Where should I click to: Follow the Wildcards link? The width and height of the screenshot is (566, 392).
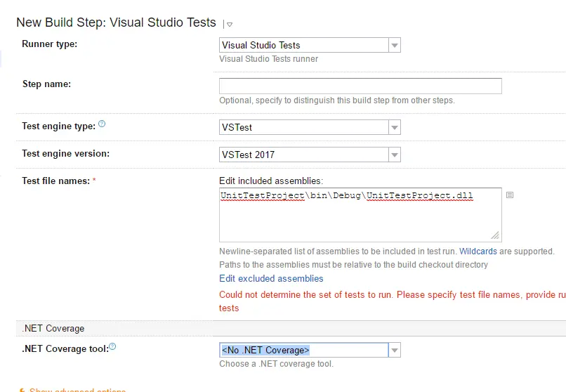(478, 251)
